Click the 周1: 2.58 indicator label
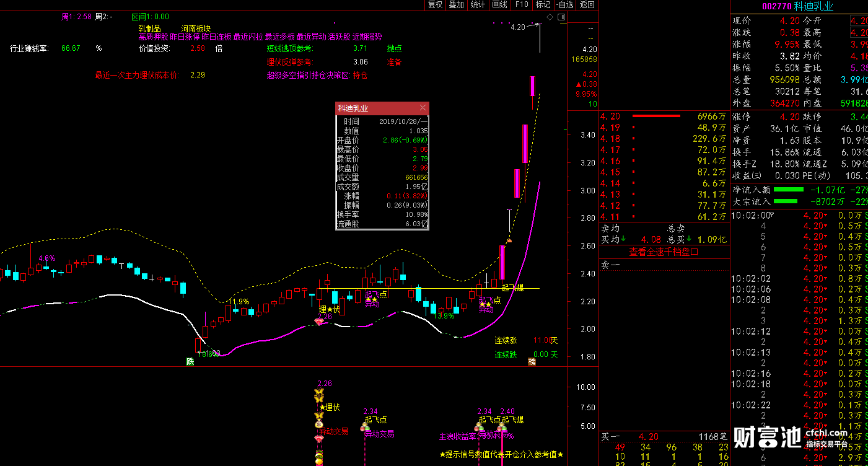Image resolution: width=868 pixels, height=466 pixels. coord(76,17)
